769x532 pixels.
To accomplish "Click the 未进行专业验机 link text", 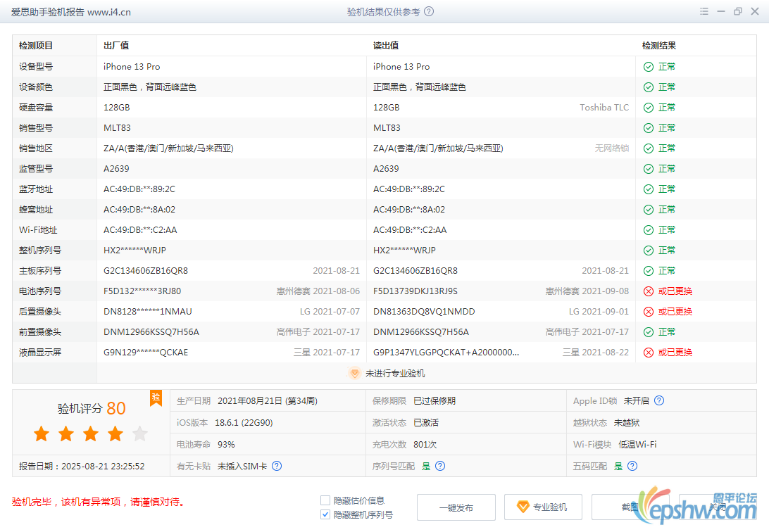I will 395,373.
